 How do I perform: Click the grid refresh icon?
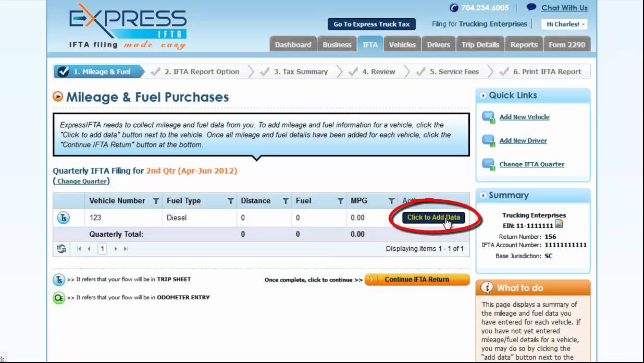62,249
